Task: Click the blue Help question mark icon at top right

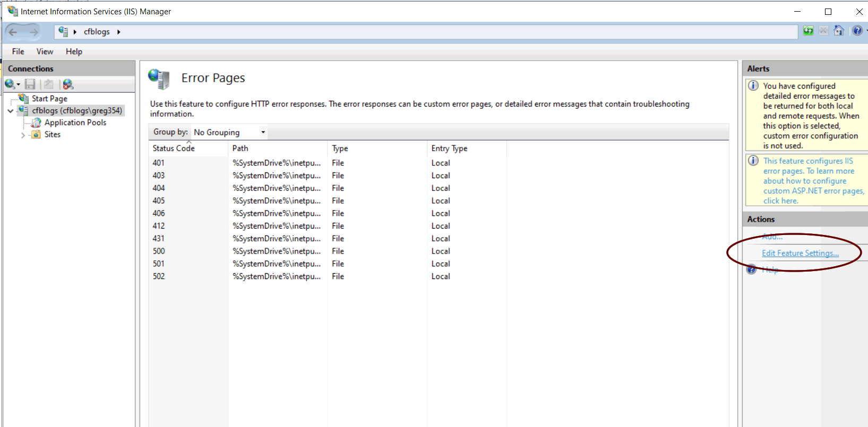Action: pos(857,31)
